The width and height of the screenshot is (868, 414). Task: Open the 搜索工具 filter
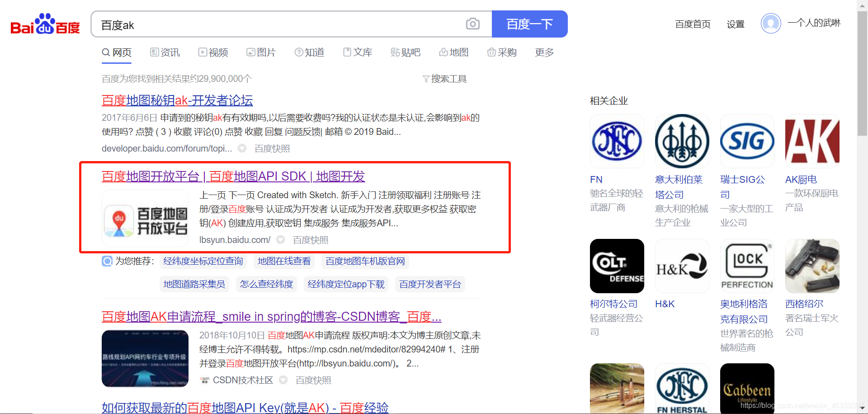click(444, 79)
